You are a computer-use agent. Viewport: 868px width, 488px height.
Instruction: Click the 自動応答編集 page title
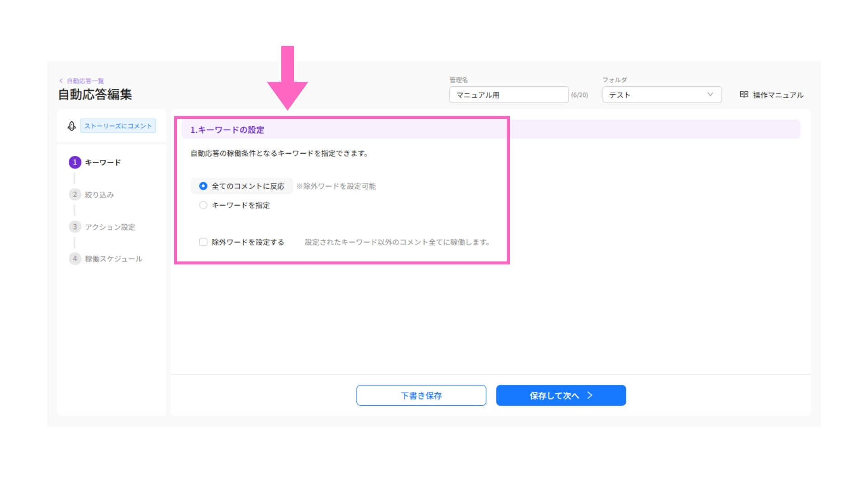95,94
